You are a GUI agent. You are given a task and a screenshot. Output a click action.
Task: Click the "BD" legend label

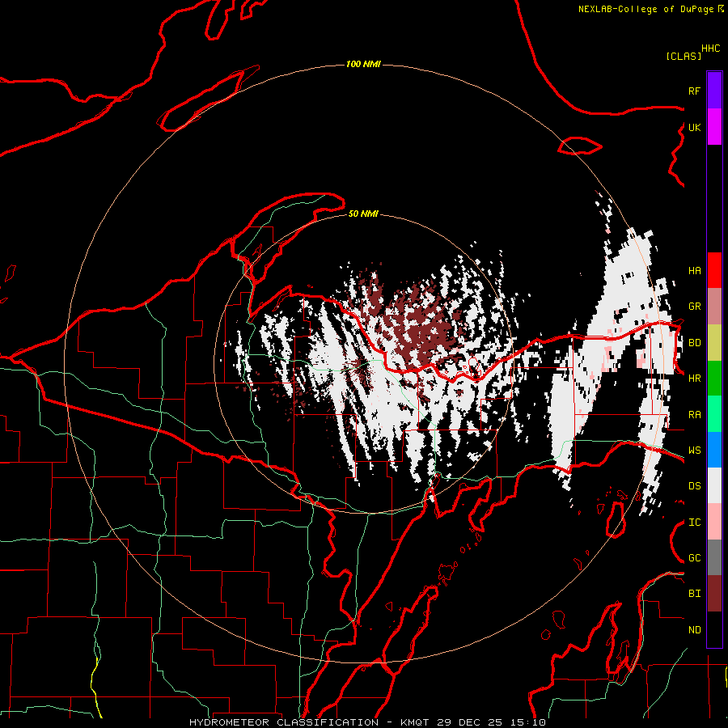tap(694, 343)
